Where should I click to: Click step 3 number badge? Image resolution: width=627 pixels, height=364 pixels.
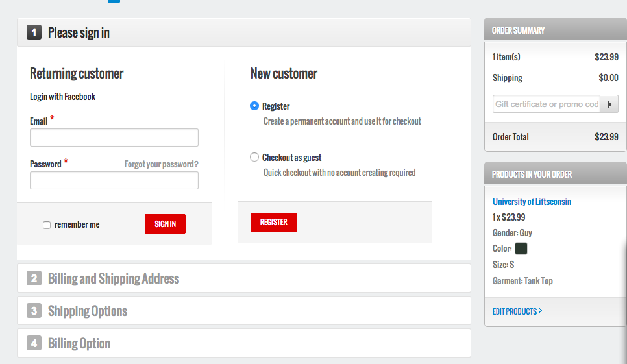pos(34,310)
